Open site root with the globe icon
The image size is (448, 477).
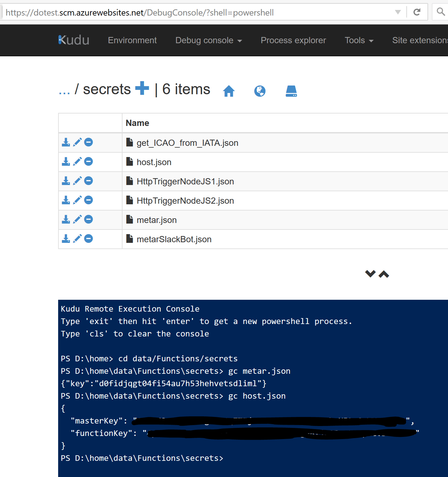pos(260,91)
